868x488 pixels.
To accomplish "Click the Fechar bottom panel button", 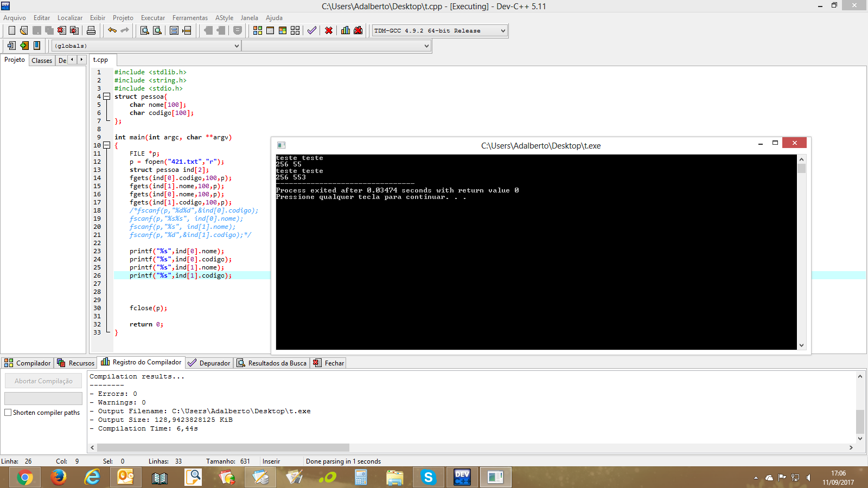I will [329, 363].
